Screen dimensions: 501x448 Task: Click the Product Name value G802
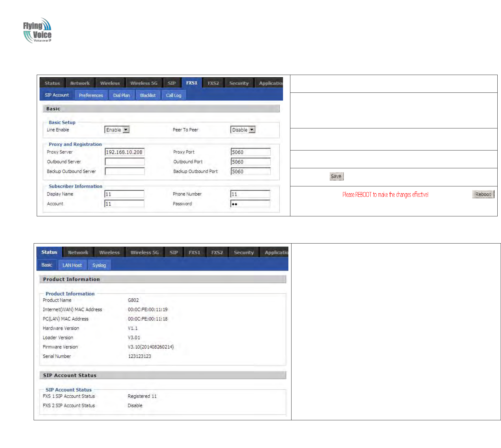133,300
